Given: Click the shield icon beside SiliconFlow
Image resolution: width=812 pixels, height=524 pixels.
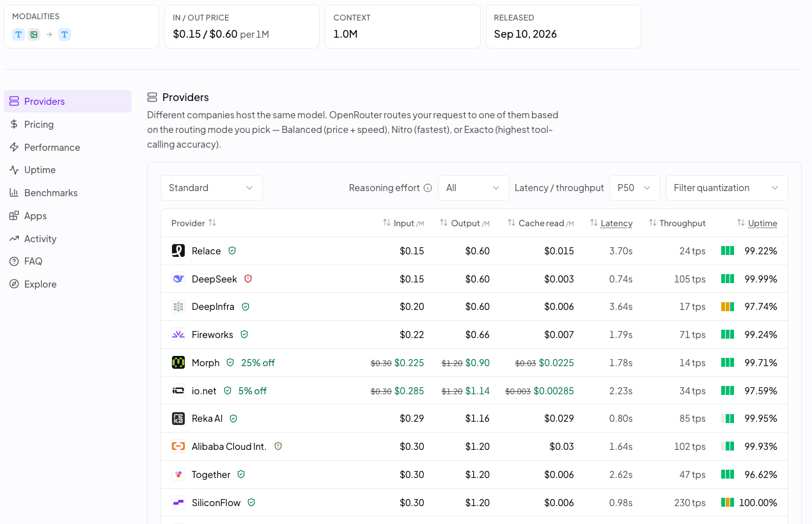Looking at the screenshot, I should (x=251, y=502).
